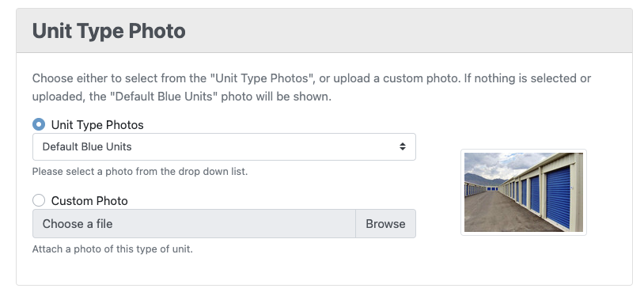Select the Unit Type Photos radio button
Viewport: 644px width, 296px height.
pyautogui.click(x=39, y=124)
